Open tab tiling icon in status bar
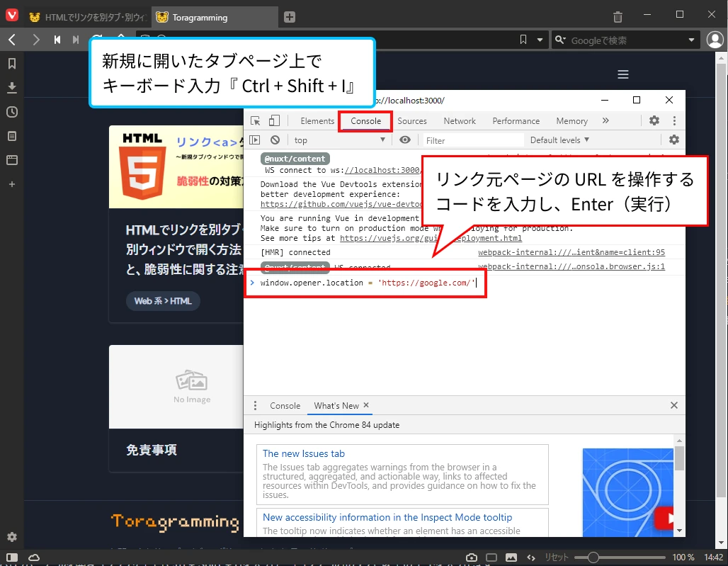728x566 pixels. [x=491, y=557]
